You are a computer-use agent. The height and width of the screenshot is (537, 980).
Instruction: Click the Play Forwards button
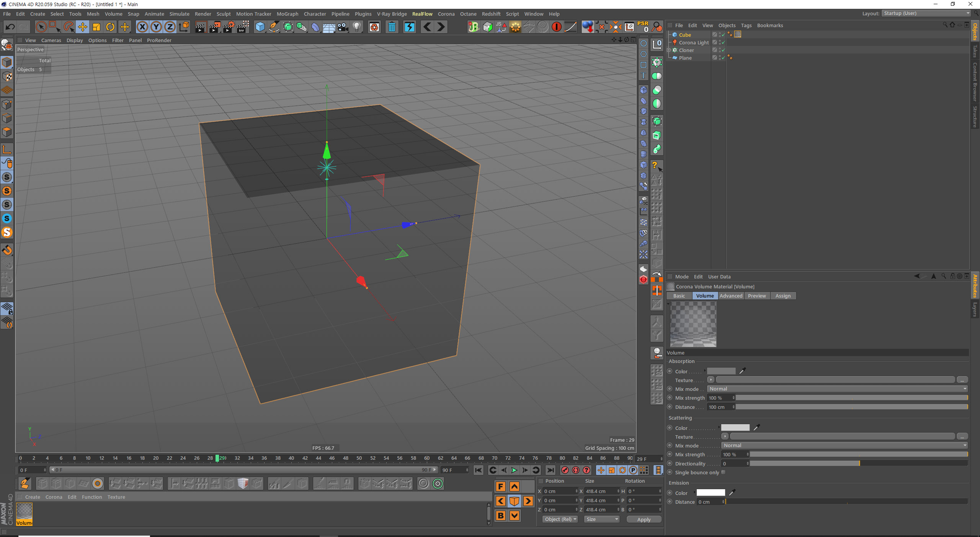pyautogui.click(x=514, y=470)
